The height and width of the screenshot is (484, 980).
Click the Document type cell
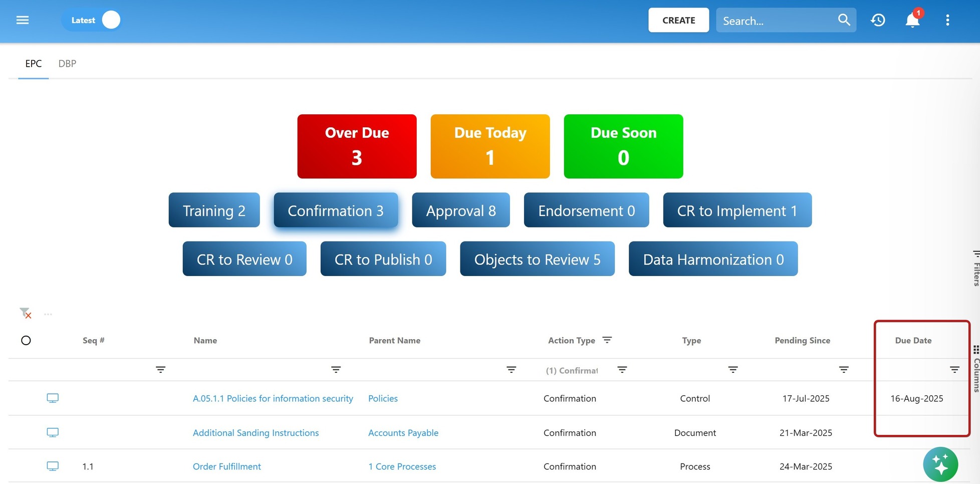pos(695,432)
